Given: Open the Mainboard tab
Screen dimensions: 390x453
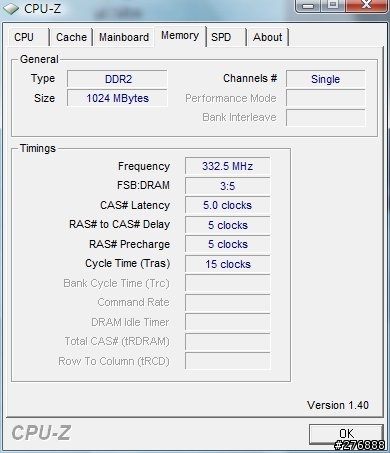Looking at the screenshot, I should [x=124, y=37].
